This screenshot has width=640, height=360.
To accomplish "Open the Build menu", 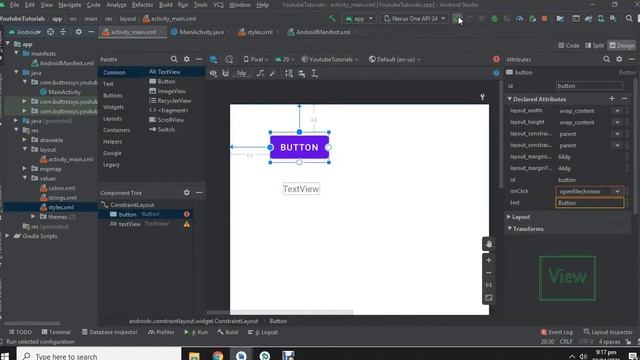I will click(165, 5).
